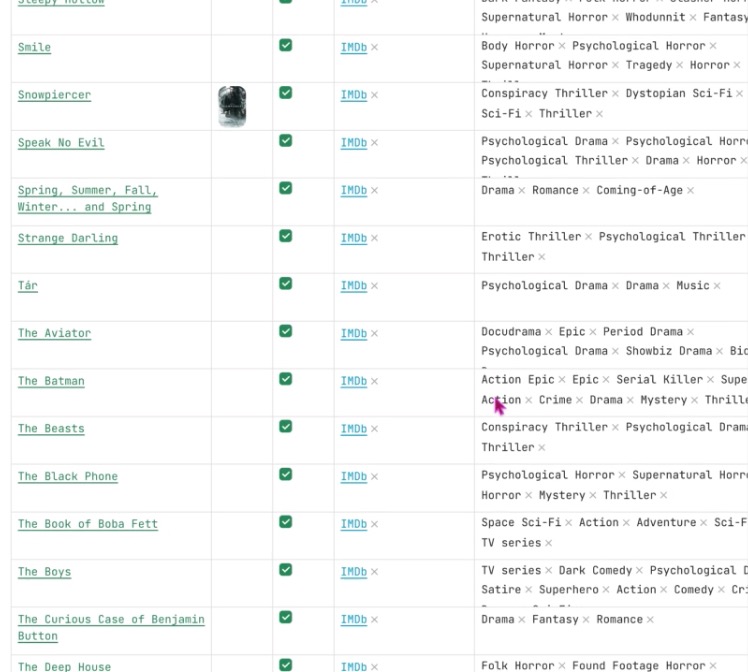
Task: Open the Snowpiercer poster thumbnail
Action: tap(232, 106)
